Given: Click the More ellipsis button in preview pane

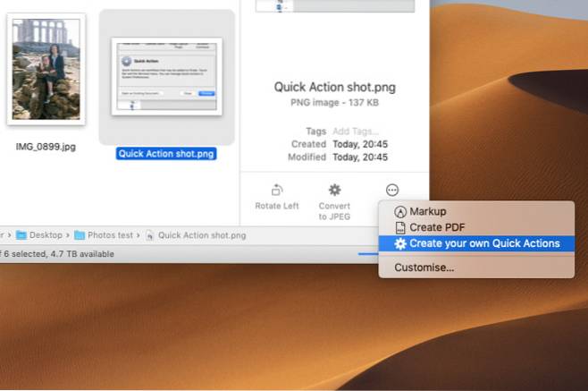Looking at the screenshot, I should click(391, 190).
